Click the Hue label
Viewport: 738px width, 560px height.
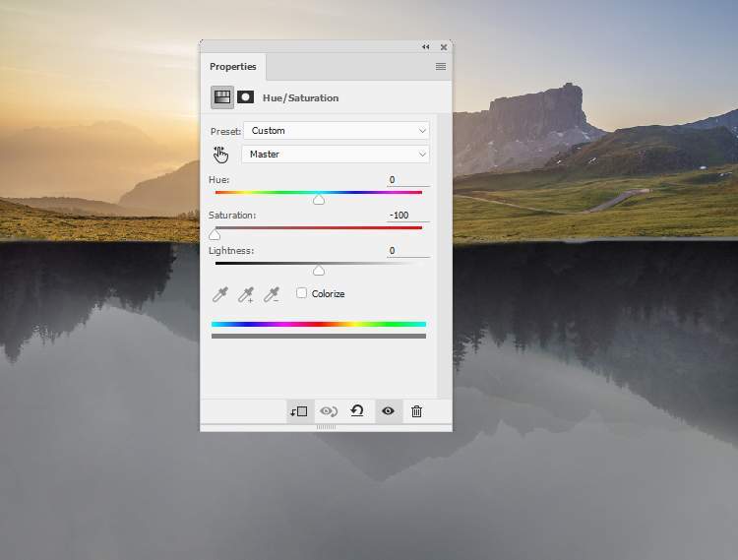click(x=218, y=180)
